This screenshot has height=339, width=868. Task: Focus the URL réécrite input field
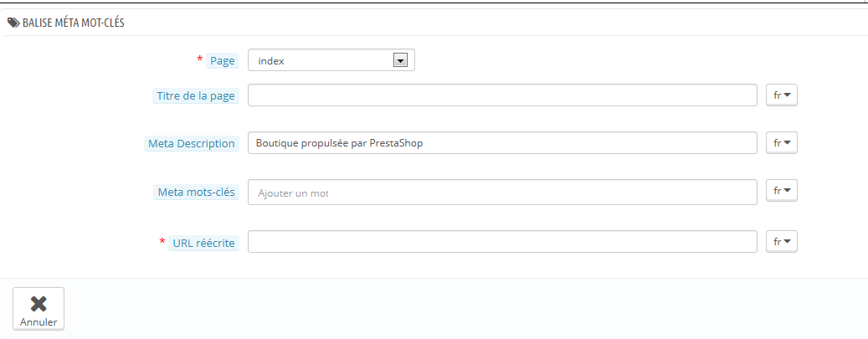point(502,242)
